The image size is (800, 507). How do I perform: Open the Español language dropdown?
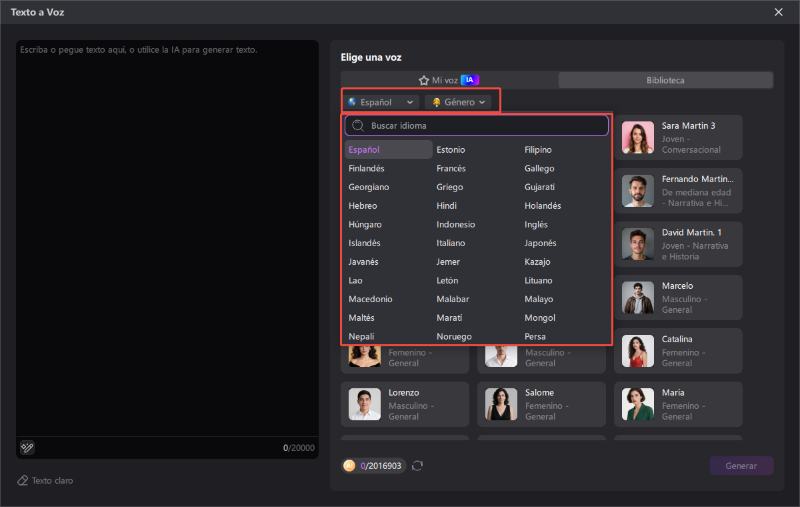point(381,102)
